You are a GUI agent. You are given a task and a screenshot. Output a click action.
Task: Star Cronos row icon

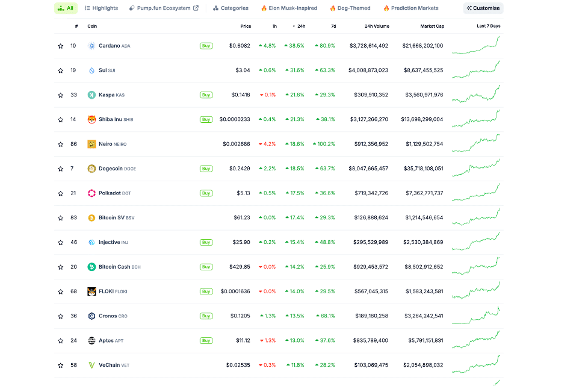click(60, 316)
